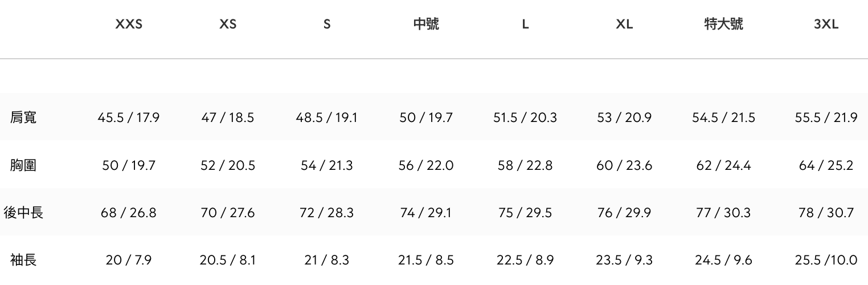Select the 胸圍 row label
This screenshot has width=868, height=285.
23,165
